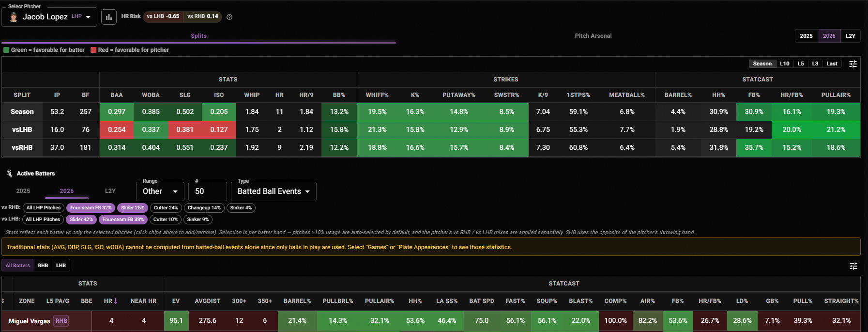The image size is (868, 332).
Task: Click the 20.0% HR/FB% cell
Action: tap(792, 129)
